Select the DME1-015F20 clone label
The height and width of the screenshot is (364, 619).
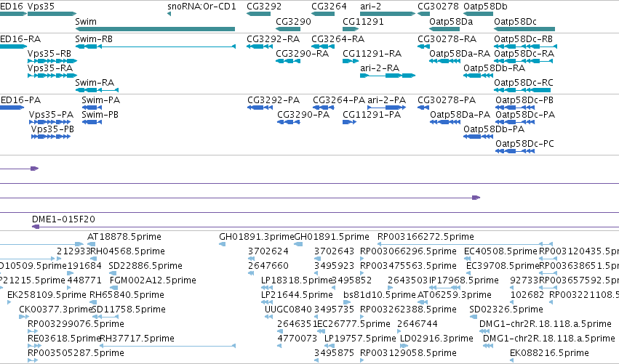click(x=63, y=219)
